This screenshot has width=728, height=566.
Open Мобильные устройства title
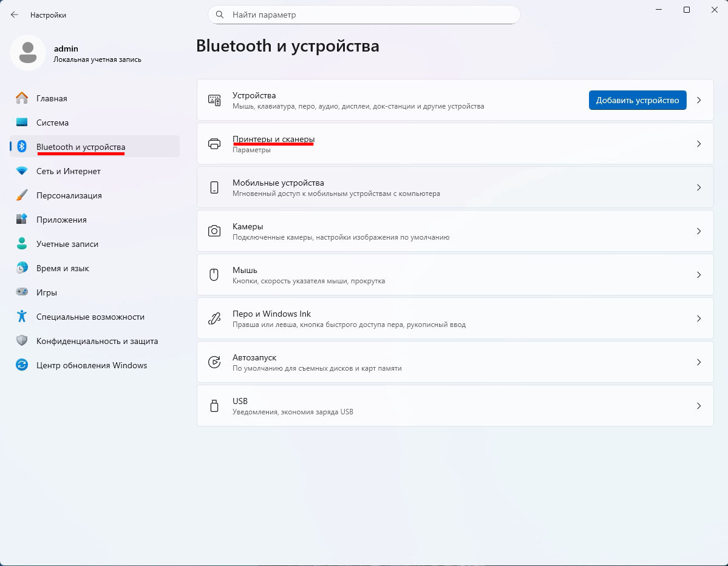[278, 183]
